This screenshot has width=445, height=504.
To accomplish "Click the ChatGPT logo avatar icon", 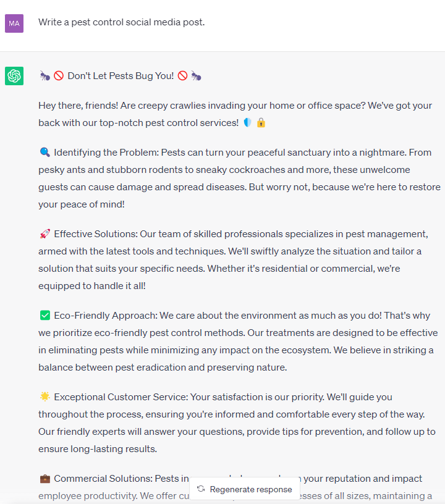I will tap(14, 75).
